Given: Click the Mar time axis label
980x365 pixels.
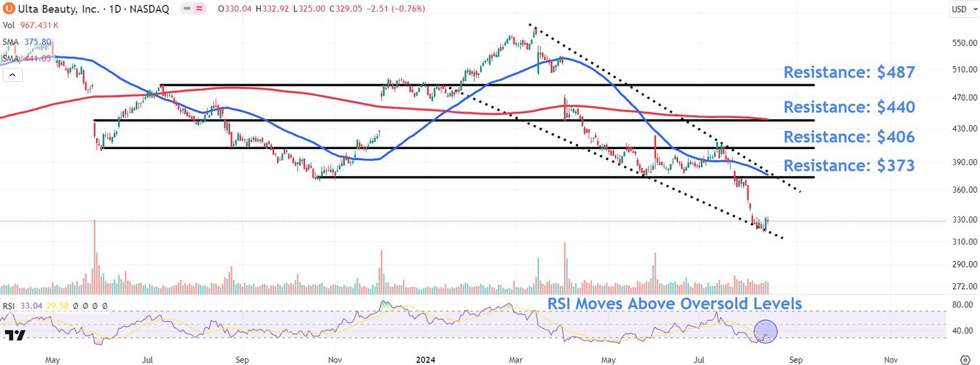Looking at the screenshot, I should click(517, 359).
